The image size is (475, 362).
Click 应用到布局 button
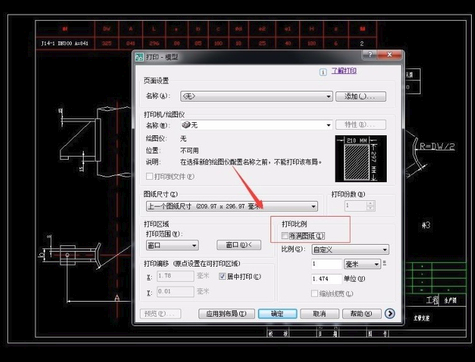(x=226, y=314)
